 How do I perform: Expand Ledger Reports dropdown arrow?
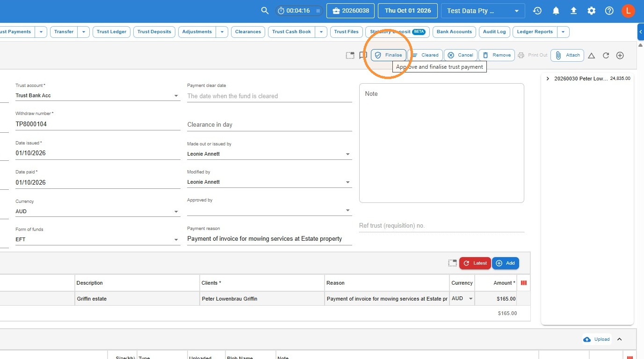(x=563, y=32)
